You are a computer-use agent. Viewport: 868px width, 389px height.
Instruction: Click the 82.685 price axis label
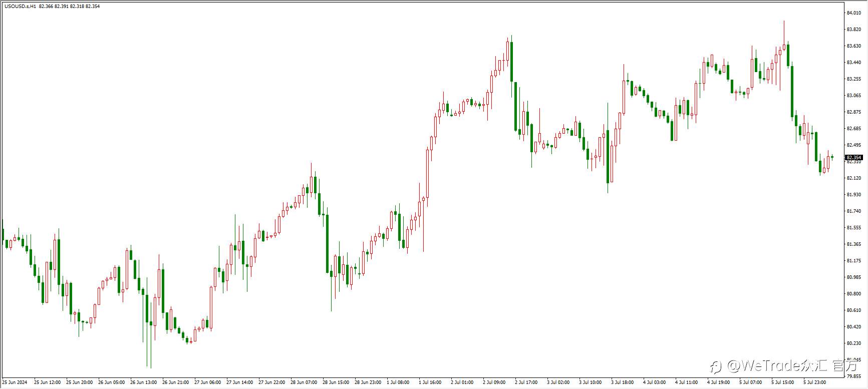(854, 129)
